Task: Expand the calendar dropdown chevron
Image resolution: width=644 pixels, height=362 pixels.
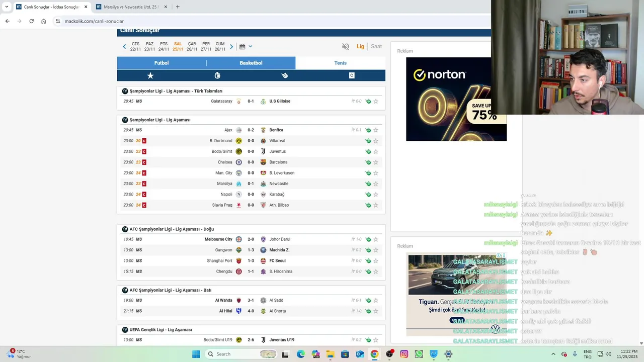Action: (x=251, y=47)
